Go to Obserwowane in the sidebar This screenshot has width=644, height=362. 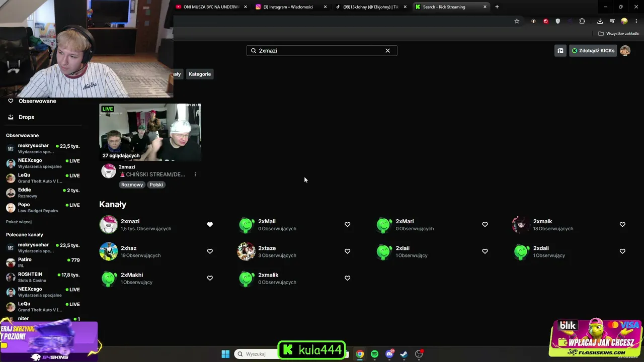pyautogui.click(x=37, y=101)
